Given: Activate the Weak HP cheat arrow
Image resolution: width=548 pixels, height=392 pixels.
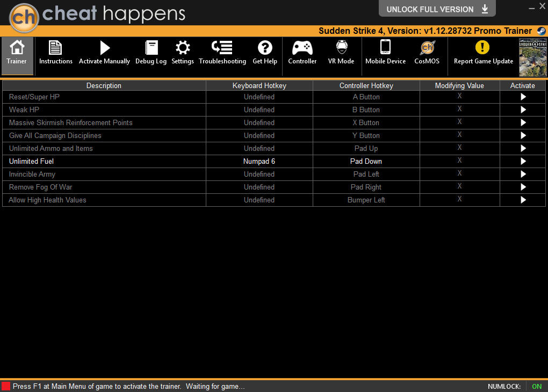Looking at the screenshot, I should [x=523, y=110].
